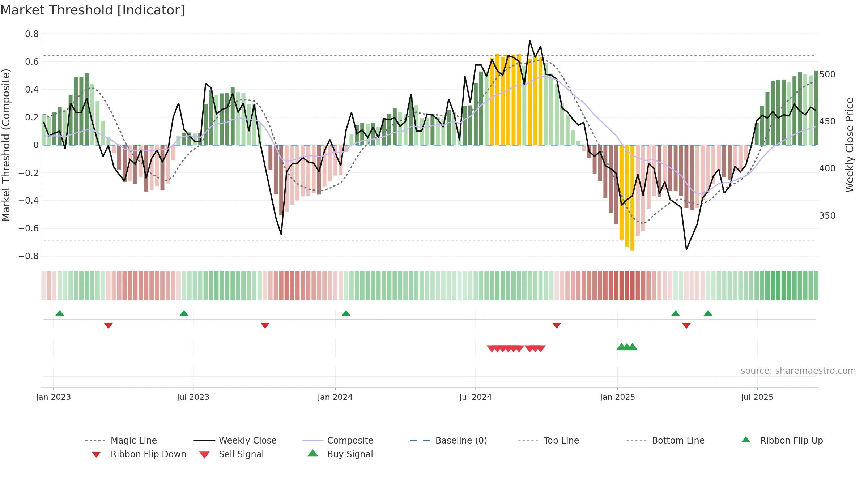This screenshot has width=868, height=488.
Task: Click the lowest yellow bar at Jan 2025
Action: coord(632,198)
